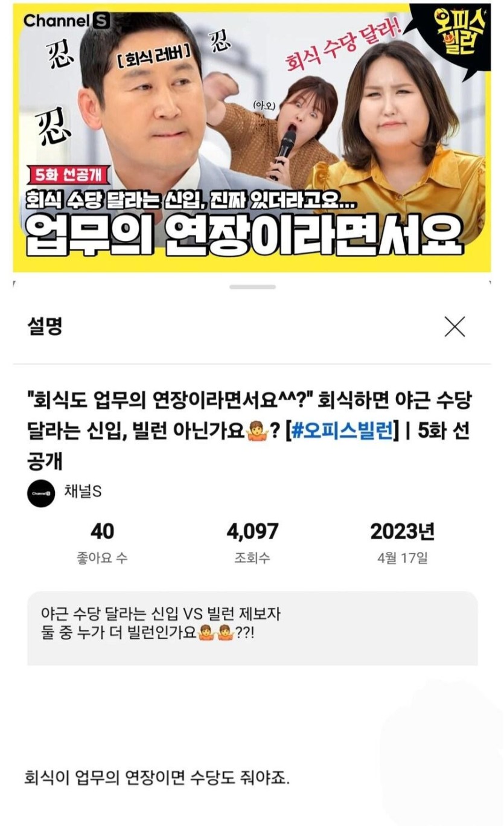Tap the 4,097 views count
The image size is (504, 826).
(252, 532)
